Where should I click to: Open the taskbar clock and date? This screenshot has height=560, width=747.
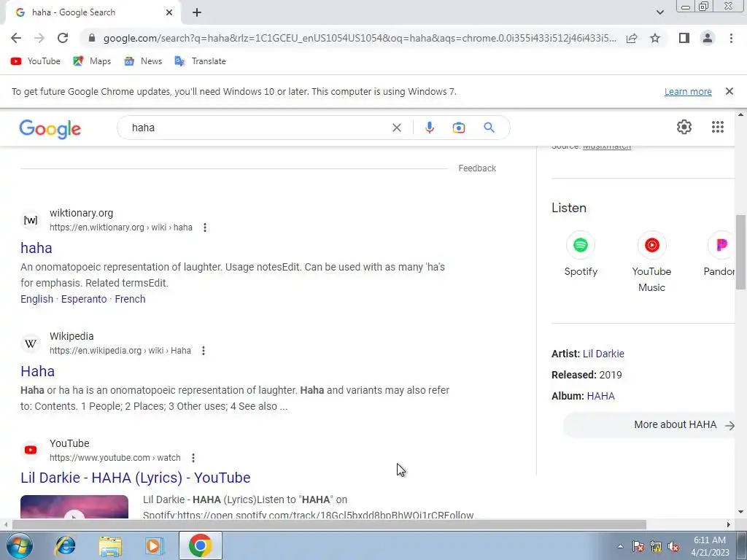pos(710,546)
